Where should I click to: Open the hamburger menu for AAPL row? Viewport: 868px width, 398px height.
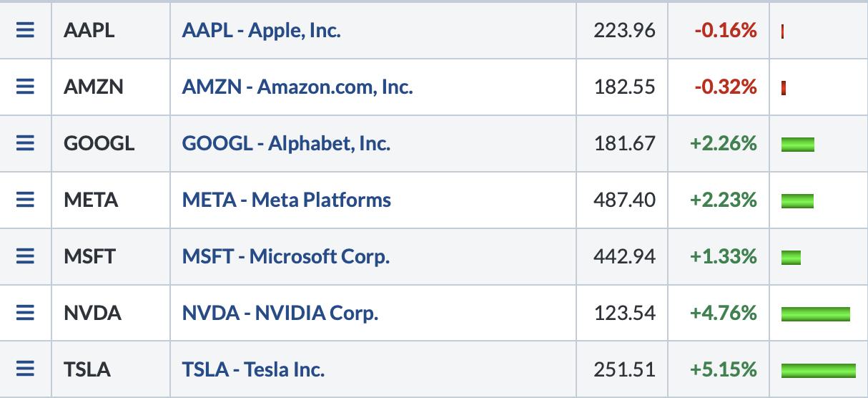(25, 30)
